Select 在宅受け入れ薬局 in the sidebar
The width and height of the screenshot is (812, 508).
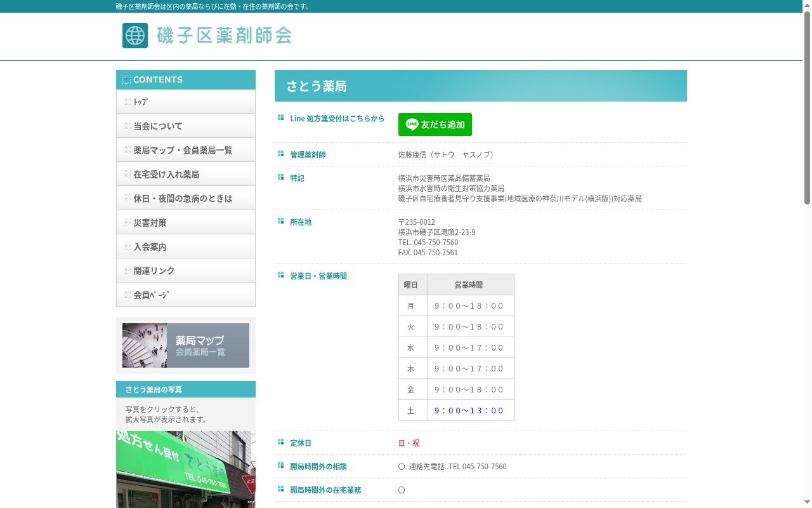(x=186, y=174)
